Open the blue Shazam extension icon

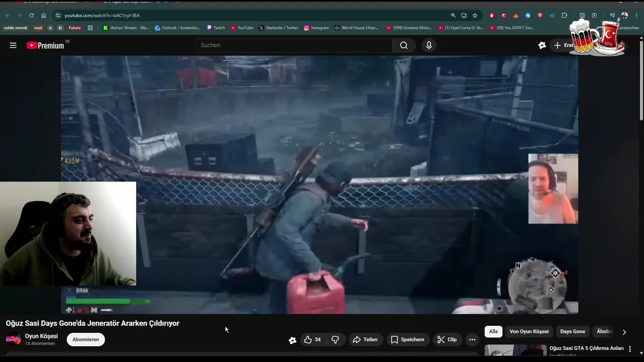coord(528,16)
